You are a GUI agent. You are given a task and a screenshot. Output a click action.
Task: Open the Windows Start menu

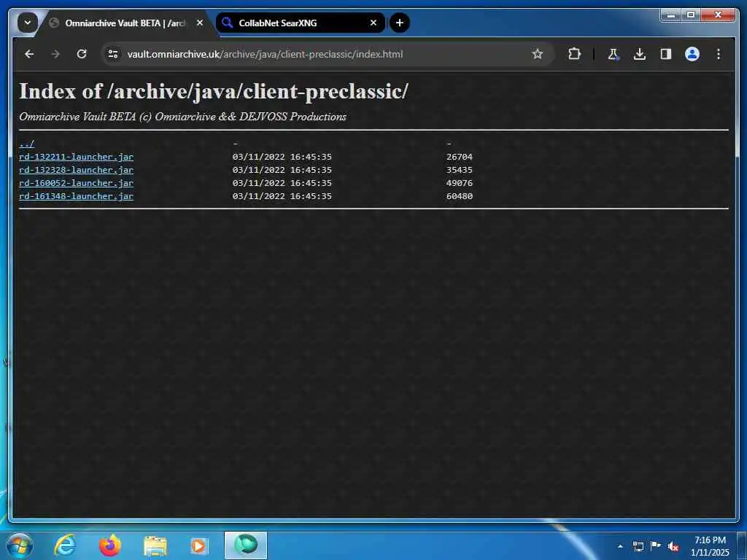click(20, 545)
